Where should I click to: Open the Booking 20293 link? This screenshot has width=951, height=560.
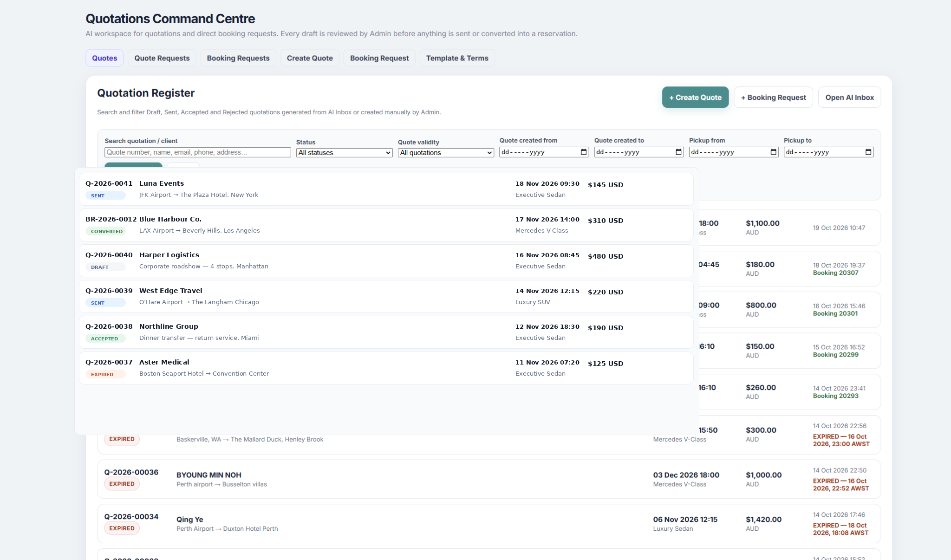(x=835, y=396)
